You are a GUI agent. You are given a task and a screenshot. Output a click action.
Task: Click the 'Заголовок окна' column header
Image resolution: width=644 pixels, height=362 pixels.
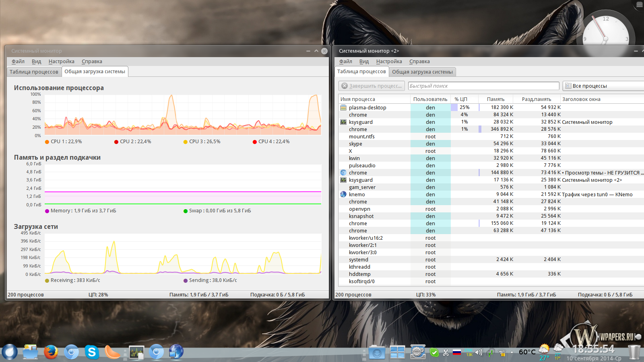pos(603,99)
